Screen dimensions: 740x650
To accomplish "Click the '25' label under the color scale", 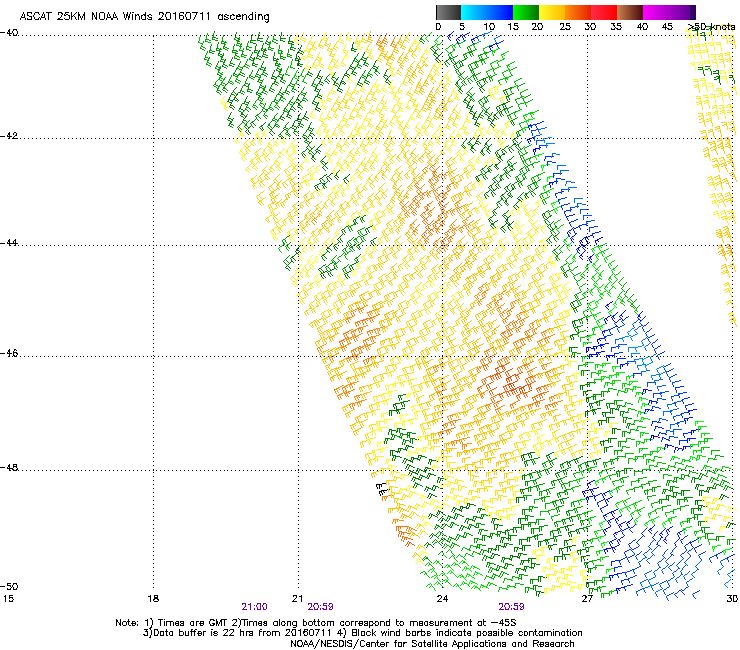I will tap(565, 27).
